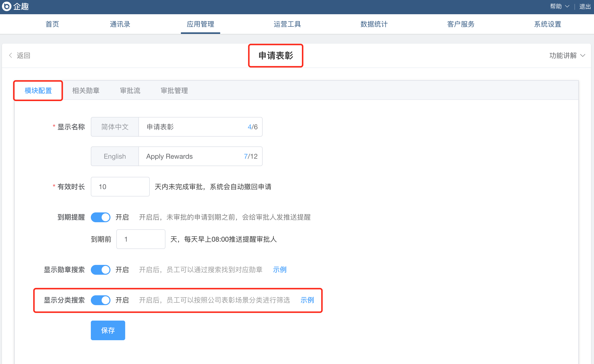Click the back arrow next to 返回
The width and height of the screenshot is (594, 364).
click(x=11, y=55)
